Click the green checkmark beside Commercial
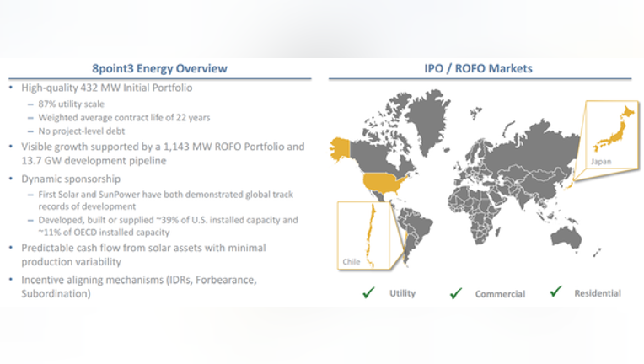644x364 pixels. click(x=456, y=293)
